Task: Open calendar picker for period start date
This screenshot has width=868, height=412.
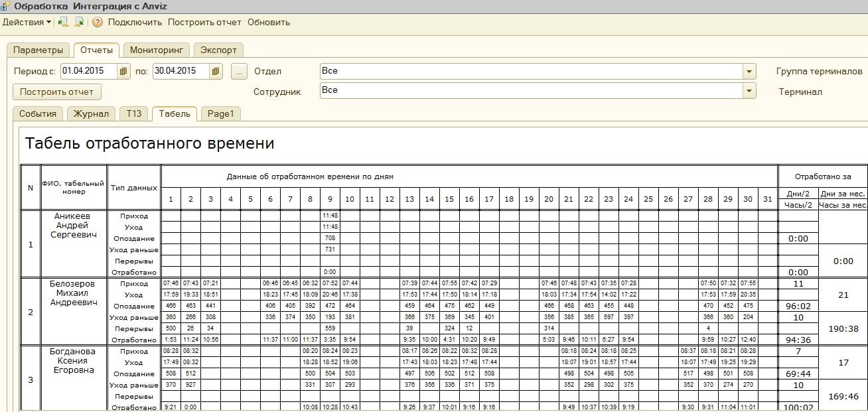Action: pyautogui.click(x=123, y=71)
